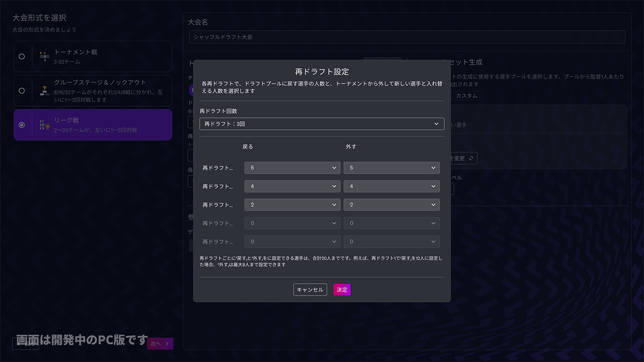Click the 再ドラフト設定 dialog title
Image resolution: width=644 pixels, height=362 pixels.
[x=322, y=71]
